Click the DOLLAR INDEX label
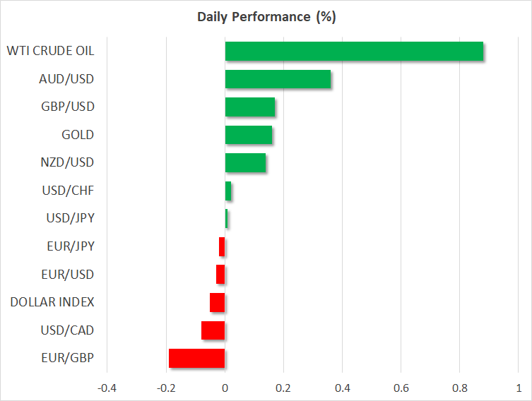This screenshot has height=401, width=532. tap(52, 302)
